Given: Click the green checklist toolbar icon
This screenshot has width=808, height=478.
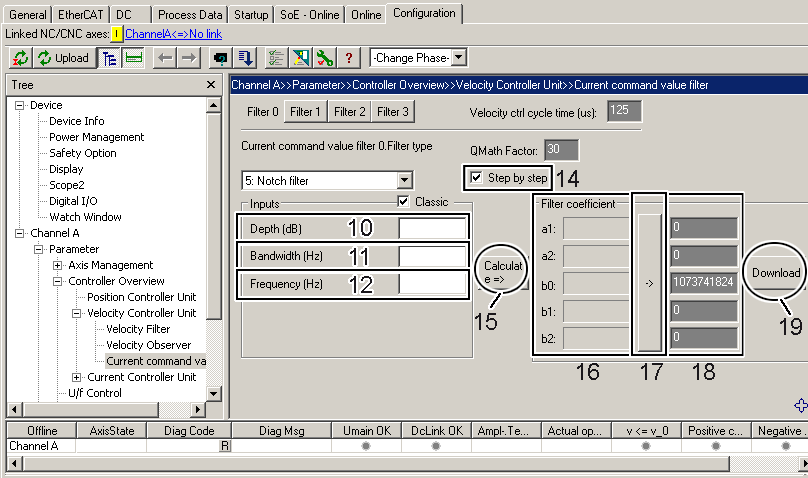Looking at the screenshot, I should pyautogui.click(x=276, y=58).
